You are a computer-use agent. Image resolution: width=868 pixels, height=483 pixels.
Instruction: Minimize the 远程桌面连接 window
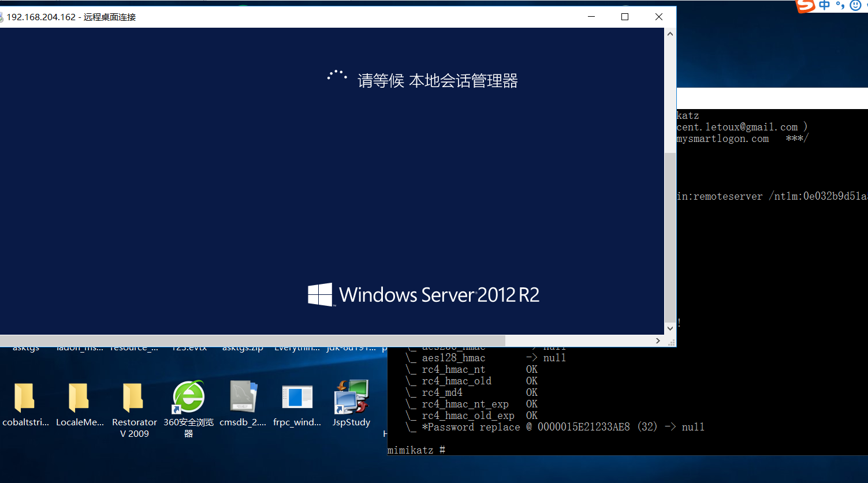pyautogui.click(x=591, y=17)
